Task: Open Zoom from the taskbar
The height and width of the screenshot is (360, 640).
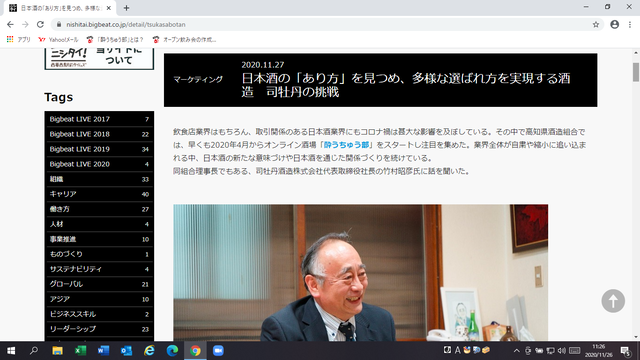Action: tap(218, 351)
